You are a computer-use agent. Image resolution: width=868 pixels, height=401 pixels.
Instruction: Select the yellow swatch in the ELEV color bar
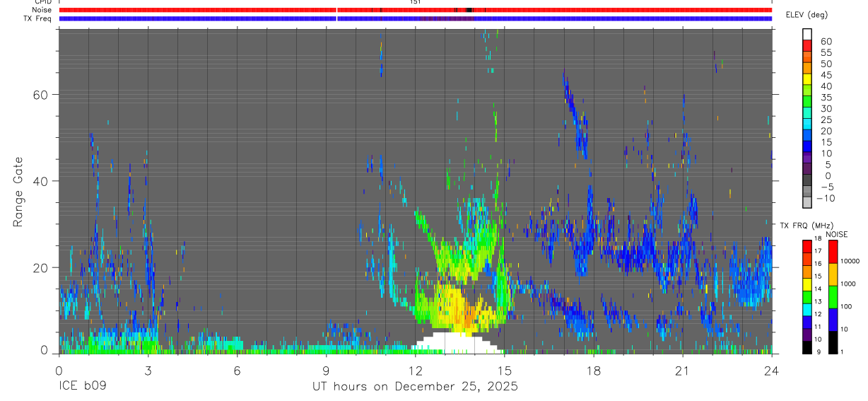[807, 79]
